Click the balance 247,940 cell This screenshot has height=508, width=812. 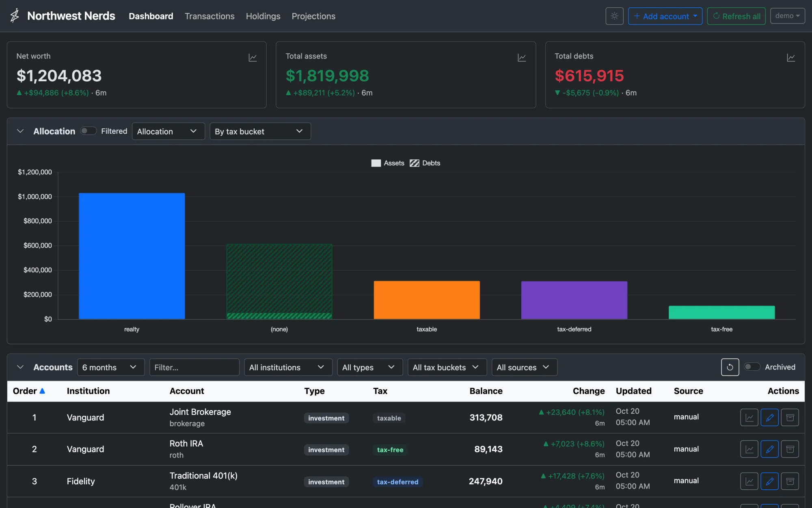(x=486, y=481)
